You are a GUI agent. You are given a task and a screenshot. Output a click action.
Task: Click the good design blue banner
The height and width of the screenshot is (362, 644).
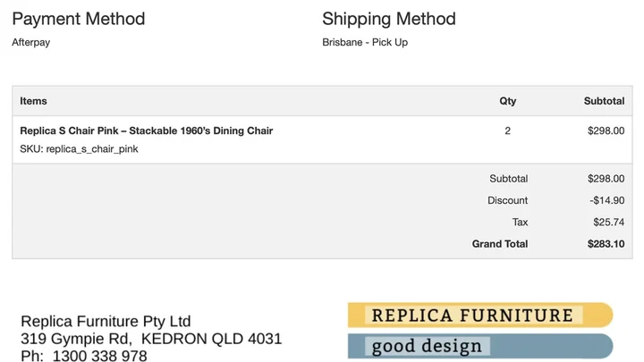coord(480,346)
